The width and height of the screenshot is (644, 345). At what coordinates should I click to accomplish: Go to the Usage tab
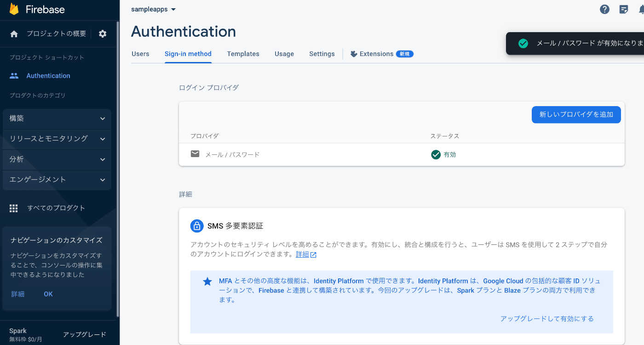click(x=284, y=54)
